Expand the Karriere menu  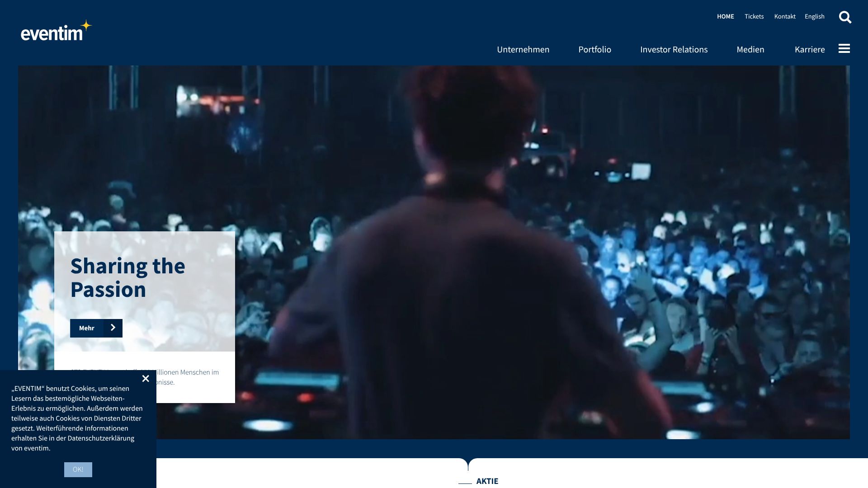(x=809, y=49)
